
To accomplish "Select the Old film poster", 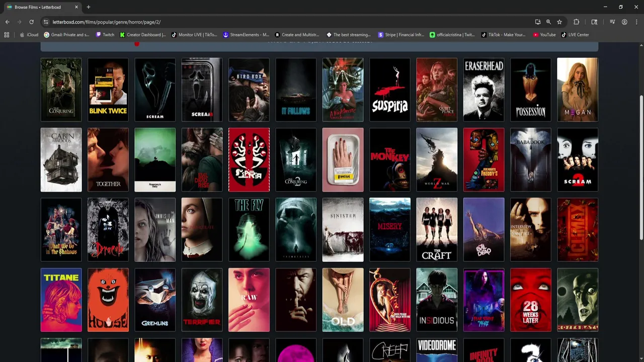I will coord(343,300).
